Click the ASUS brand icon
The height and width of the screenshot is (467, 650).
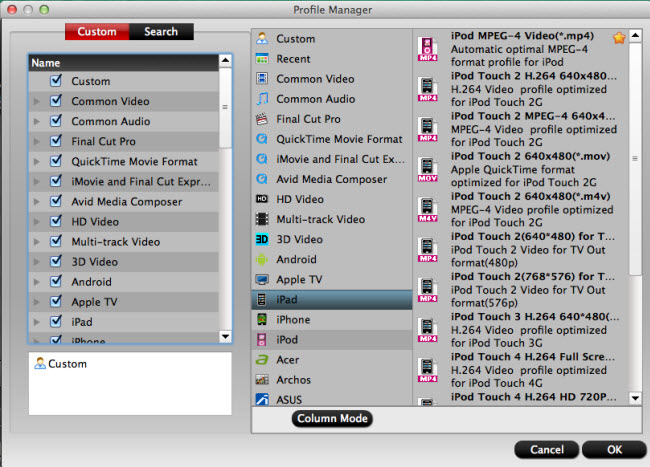click(x=262, y=399)
